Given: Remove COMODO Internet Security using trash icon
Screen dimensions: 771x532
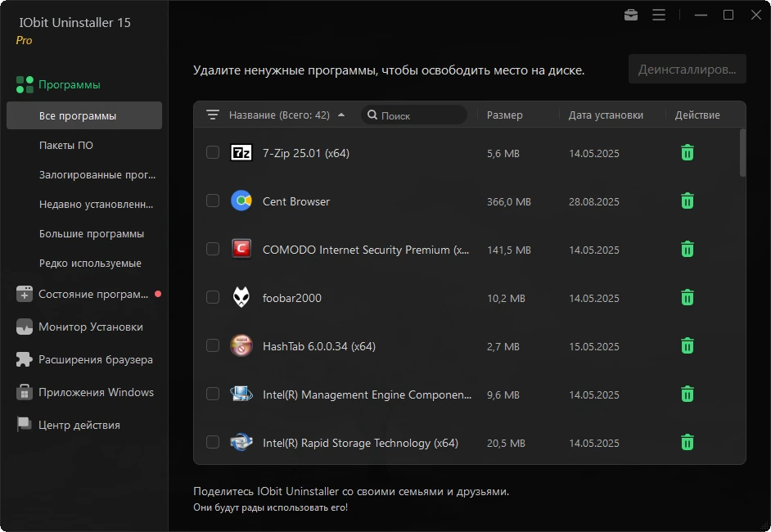Looking at the screenshot, I should coord(688,250).
